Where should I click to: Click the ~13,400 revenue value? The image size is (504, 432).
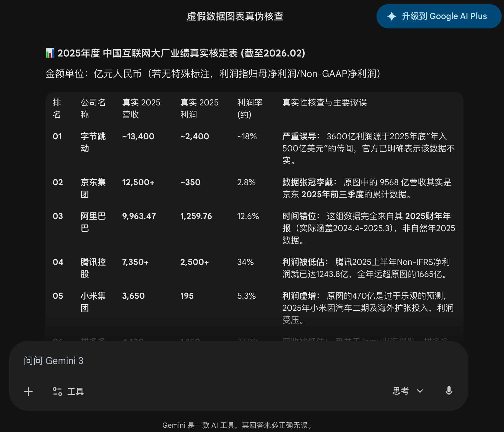click(138, 137)
